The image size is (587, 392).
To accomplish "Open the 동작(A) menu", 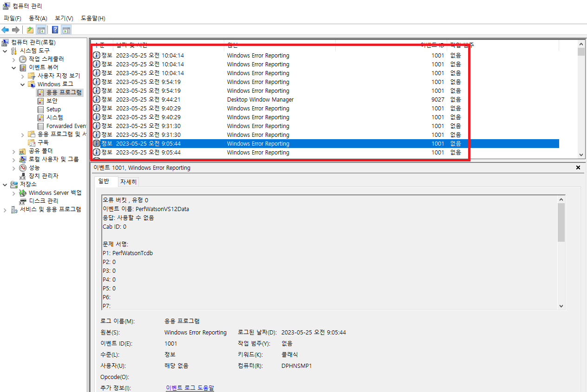I will click(38, 18).
